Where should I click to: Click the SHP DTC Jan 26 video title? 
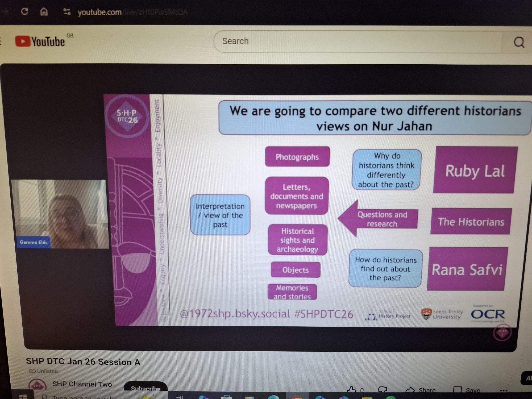click(x=83, y=362)
